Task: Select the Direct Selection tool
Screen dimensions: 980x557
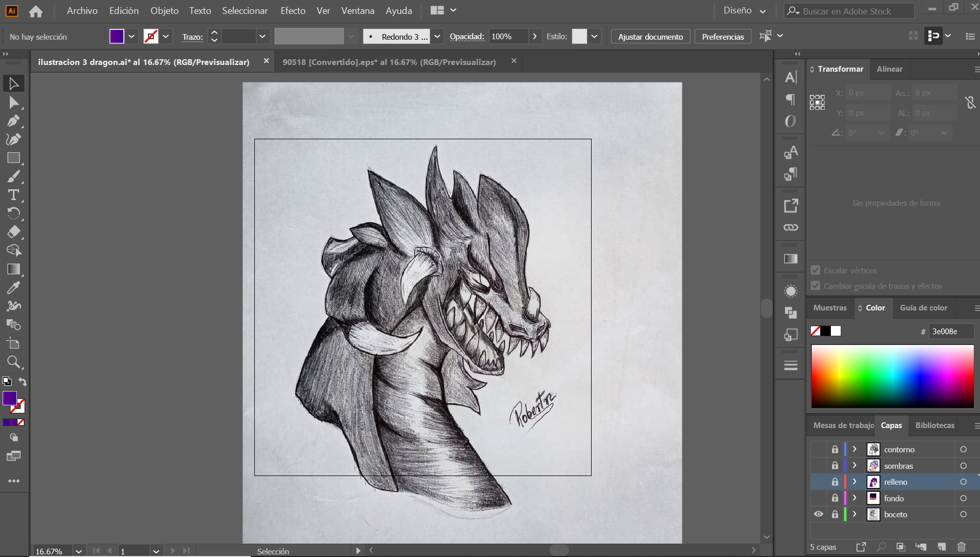Action: click(x=14, y=103)
